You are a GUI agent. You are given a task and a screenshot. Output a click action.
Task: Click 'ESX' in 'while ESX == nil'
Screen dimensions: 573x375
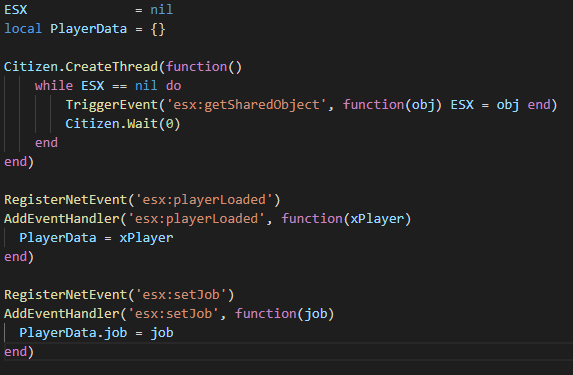point(92,86)
